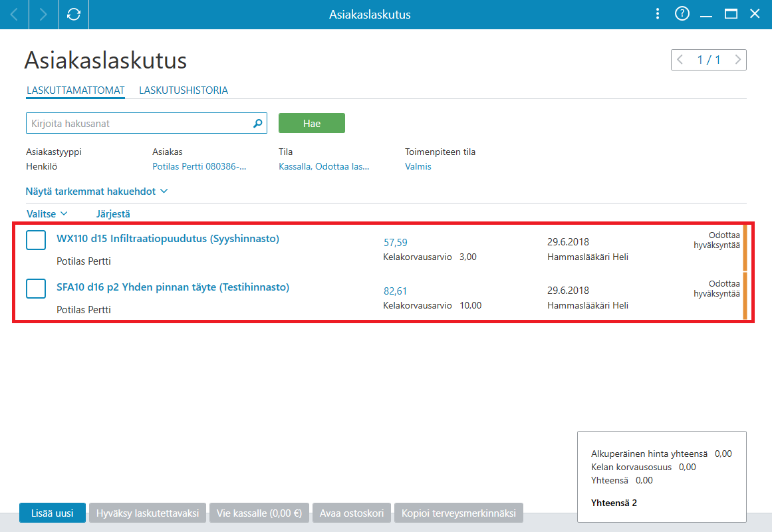Image resolution: width=772 pixels, height=532 pixels.
Task: Go to previous page in pager
Action: coord(680,60)
